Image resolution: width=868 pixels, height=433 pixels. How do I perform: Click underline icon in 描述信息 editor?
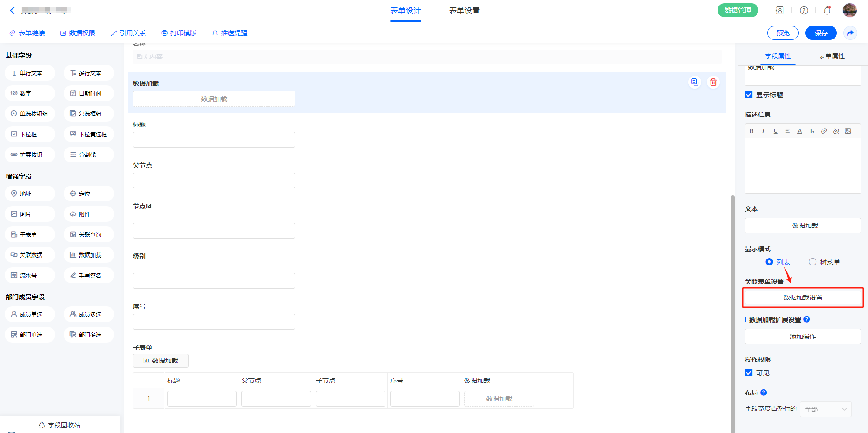tap(776, 131)
